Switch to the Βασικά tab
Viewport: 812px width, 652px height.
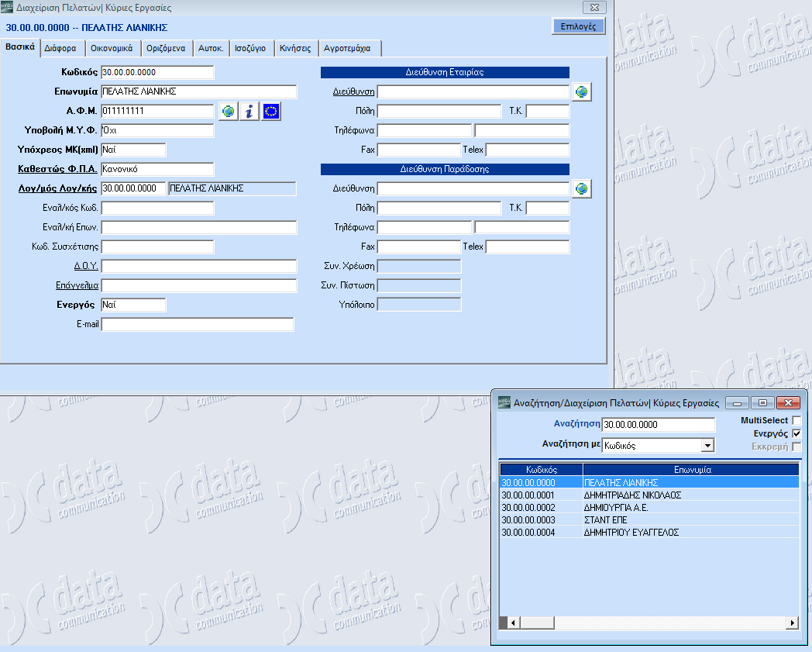[x=20, y=47]
